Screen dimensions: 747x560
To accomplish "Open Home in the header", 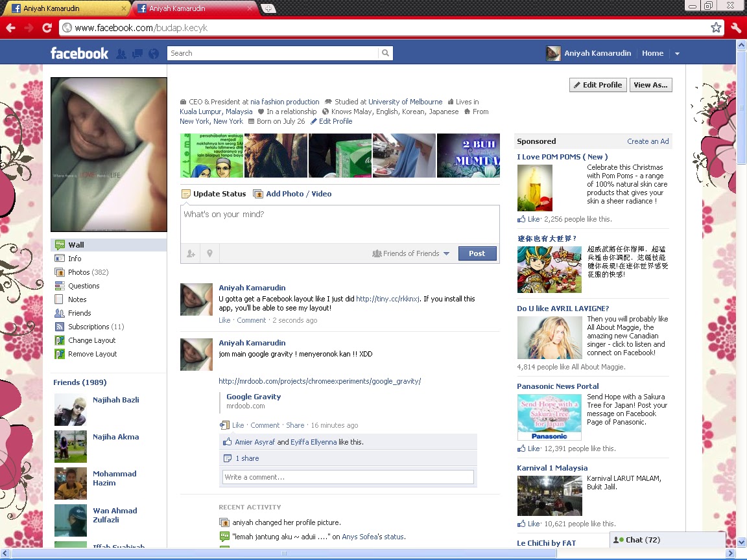I will (x=652, y=53).
